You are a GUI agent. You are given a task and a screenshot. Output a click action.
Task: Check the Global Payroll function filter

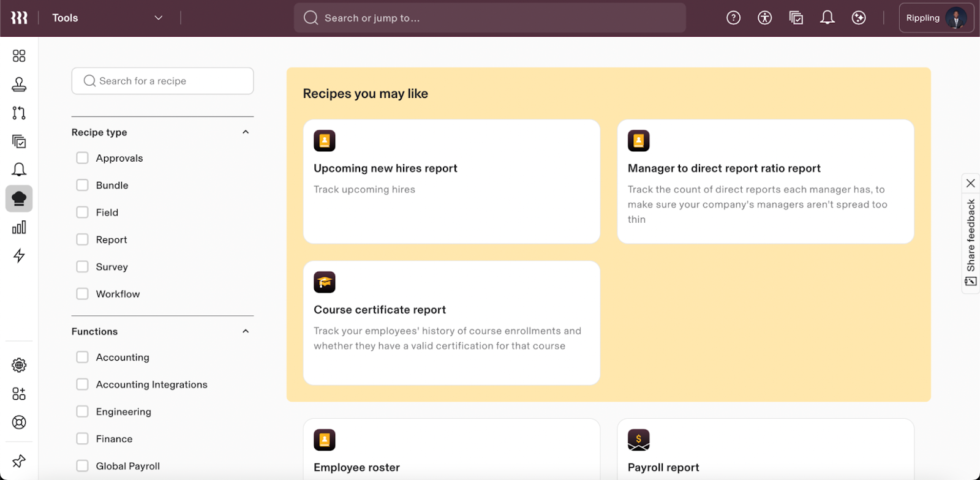pyautogui.click(x=82, y=466)
